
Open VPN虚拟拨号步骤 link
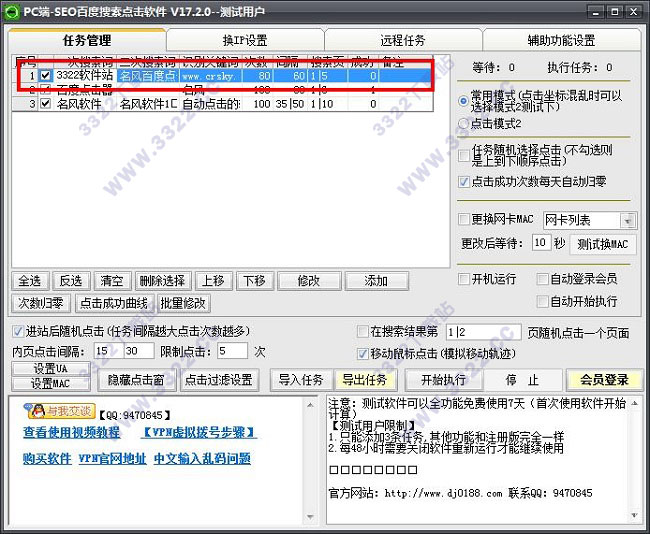[x=199, y=432]
